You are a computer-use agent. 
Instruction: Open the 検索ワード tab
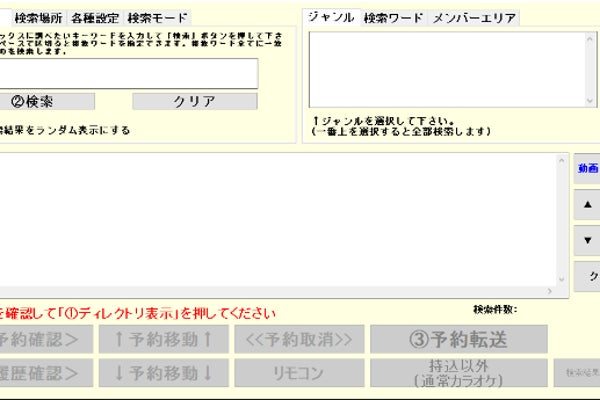[x=392, y=18]
